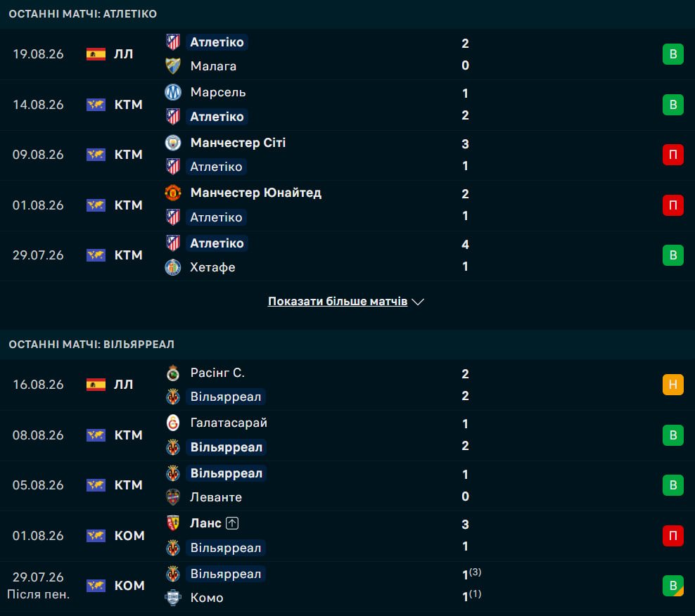Viewport: 695px width, 616px height.
Task: Open the Spanish flag ЛЛ league on 19.08.26
Action: point(110,54)
